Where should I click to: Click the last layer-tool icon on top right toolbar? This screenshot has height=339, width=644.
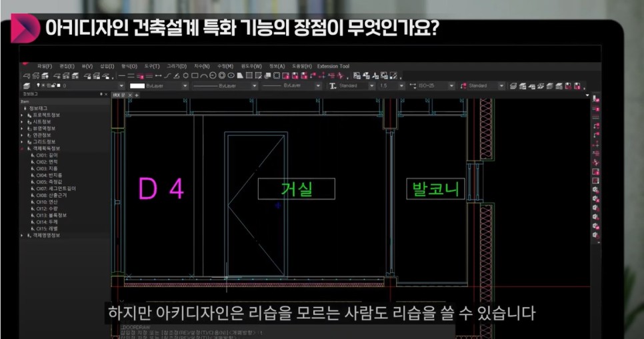[x=577, y=86]
